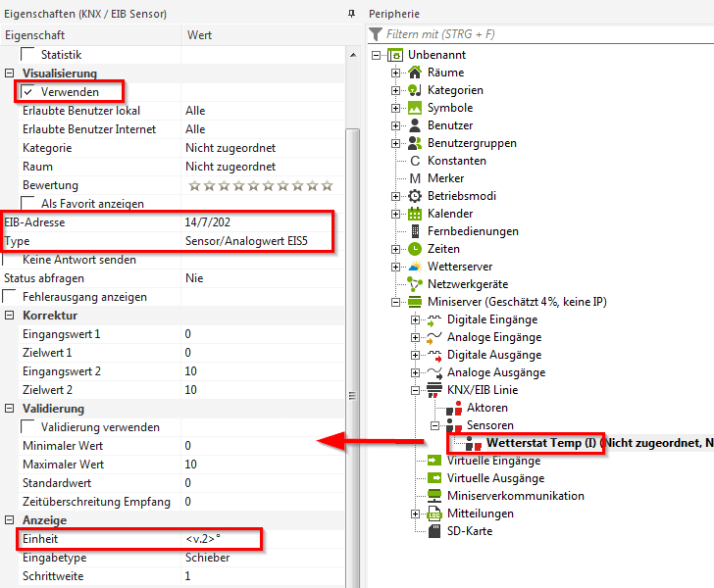Collapse the Korrektur property section
714x588 pixels.
(x=10, y=316)
